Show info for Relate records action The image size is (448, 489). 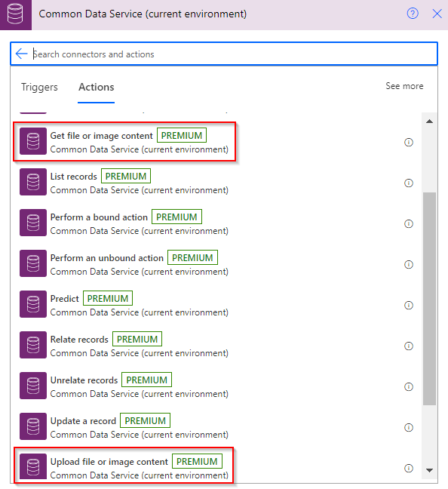[409, 346]
